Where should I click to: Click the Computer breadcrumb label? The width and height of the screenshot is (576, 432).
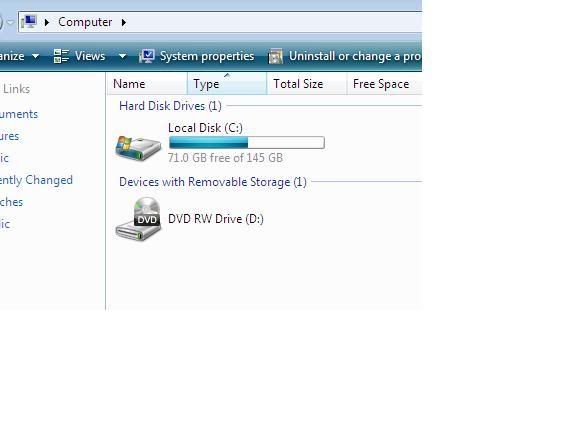(85, 22)
